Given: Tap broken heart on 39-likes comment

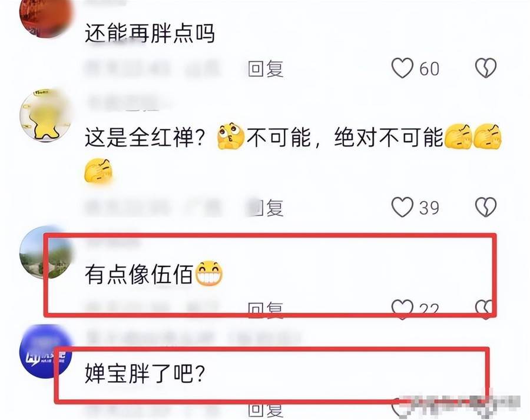Looking at the screenshot, I should 486,207.
